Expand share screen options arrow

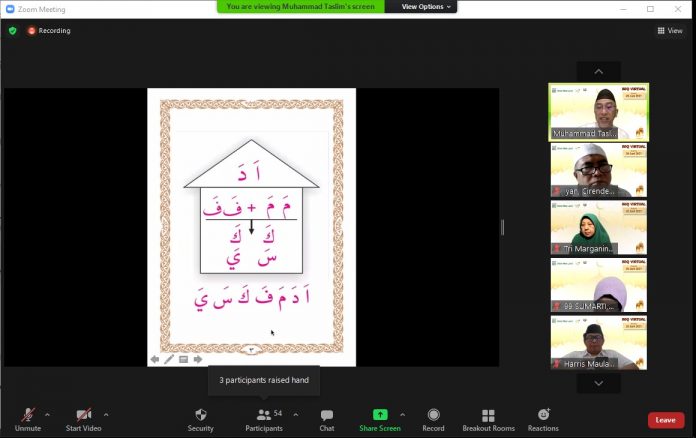pyautogui.click(x=403, y=414)
